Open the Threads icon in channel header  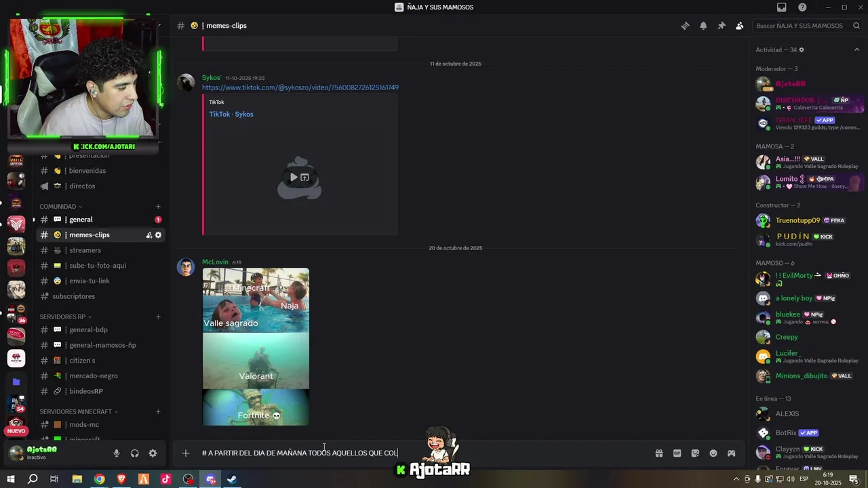coord(685,26)
